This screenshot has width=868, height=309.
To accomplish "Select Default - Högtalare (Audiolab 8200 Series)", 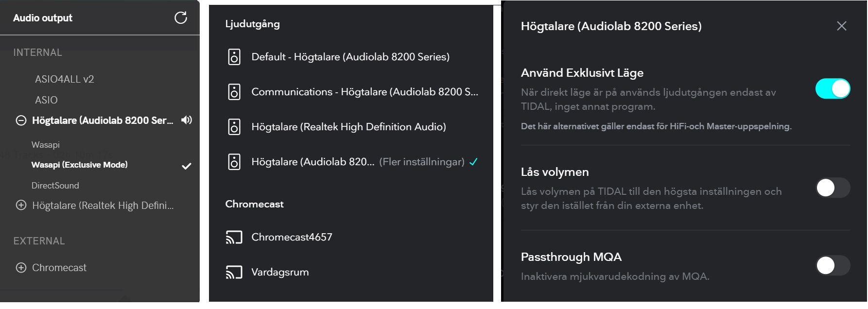I will click(x=350, y=57).
